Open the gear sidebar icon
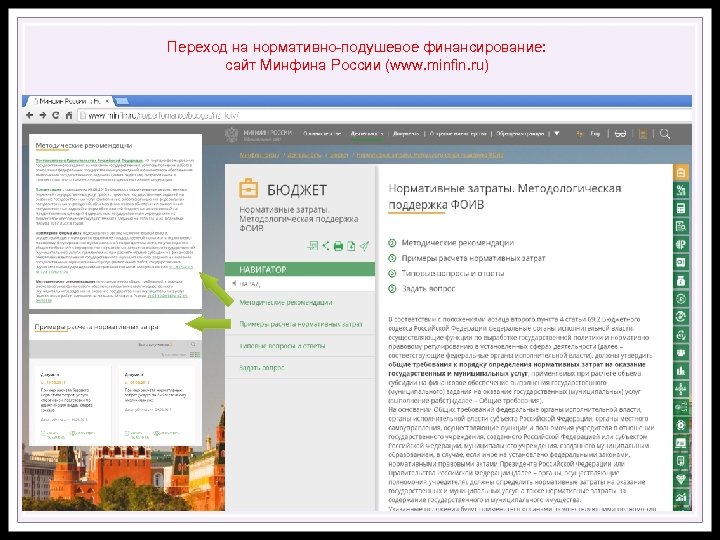Image resolution: width=720 pixels, height=540 pixels. point(681,425)
